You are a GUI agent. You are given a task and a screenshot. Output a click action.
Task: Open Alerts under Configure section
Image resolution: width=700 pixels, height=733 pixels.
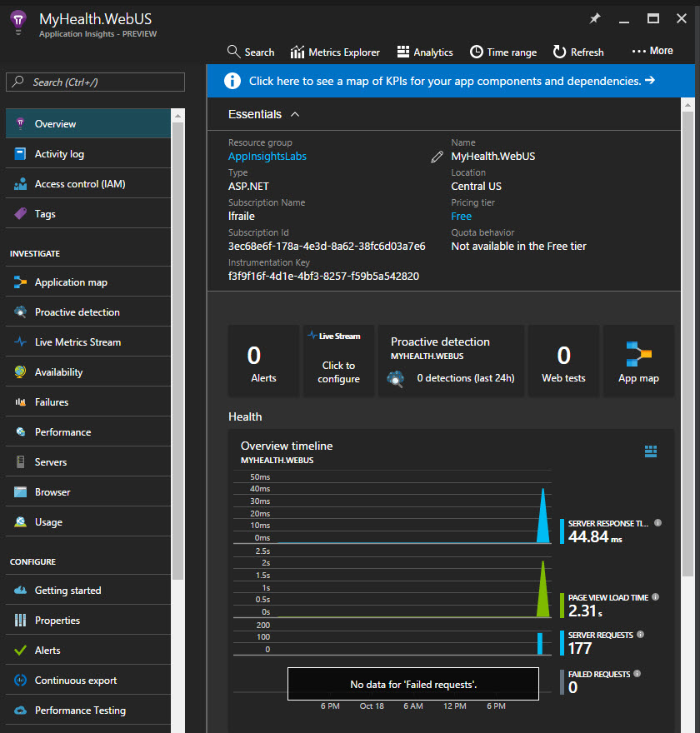pos(88,650)
